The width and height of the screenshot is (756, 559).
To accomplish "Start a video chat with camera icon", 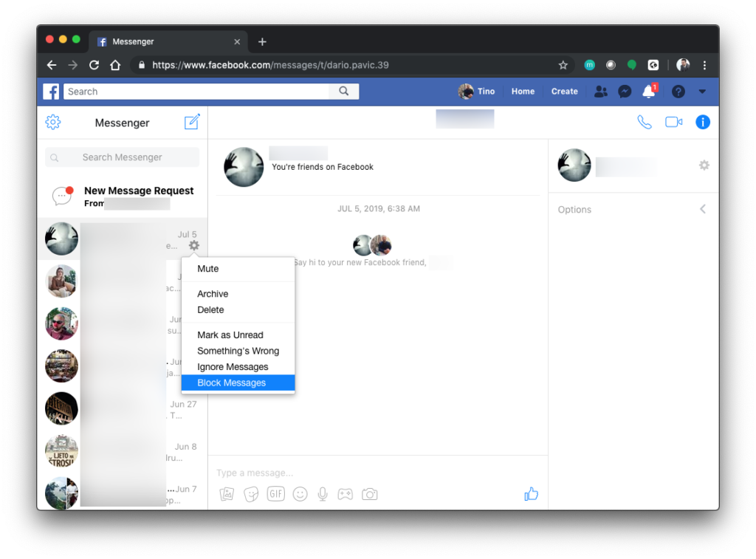I will (673, 123).
